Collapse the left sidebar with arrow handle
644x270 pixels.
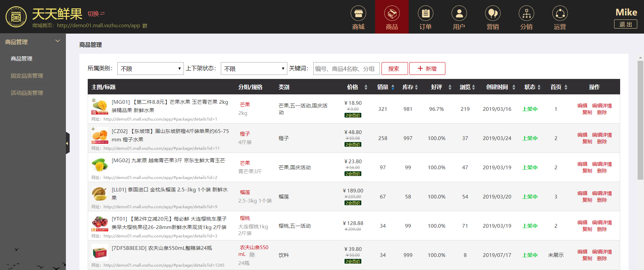pyautogui.click(x=67, y=143)
